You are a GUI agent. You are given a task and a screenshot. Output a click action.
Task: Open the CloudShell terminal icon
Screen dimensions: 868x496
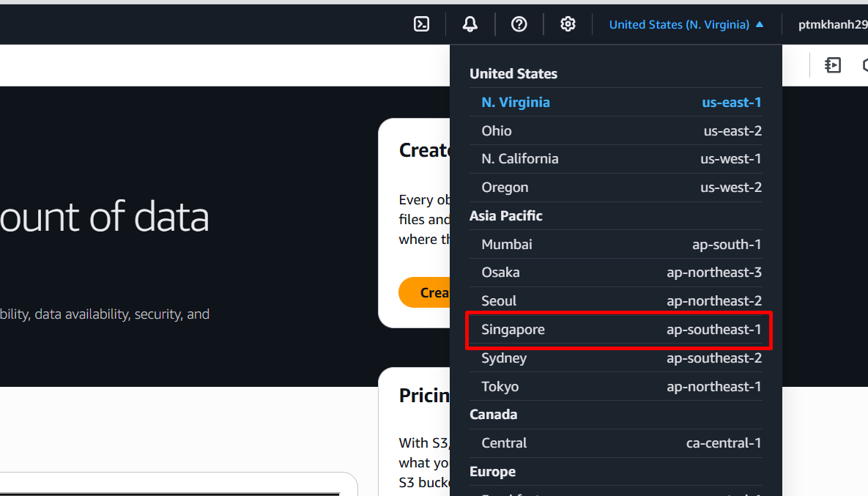pos(421,24)
